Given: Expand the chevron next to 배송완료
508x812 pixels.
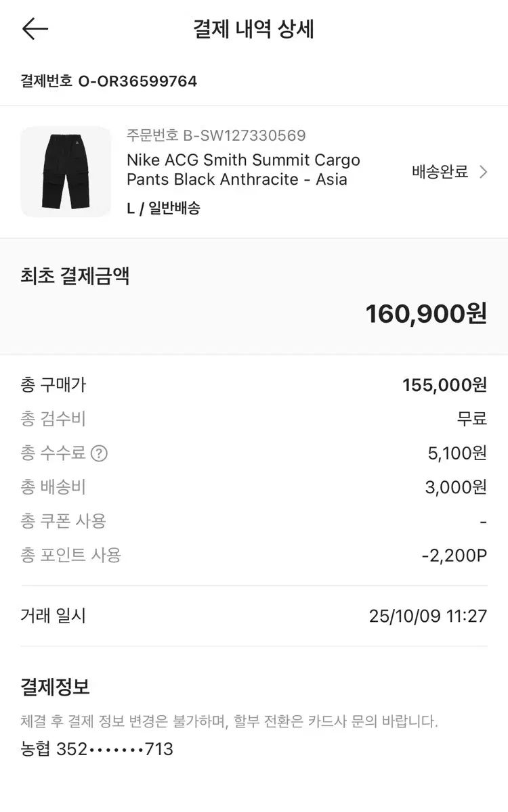Looking at the screenshot, I should point(483,172).
